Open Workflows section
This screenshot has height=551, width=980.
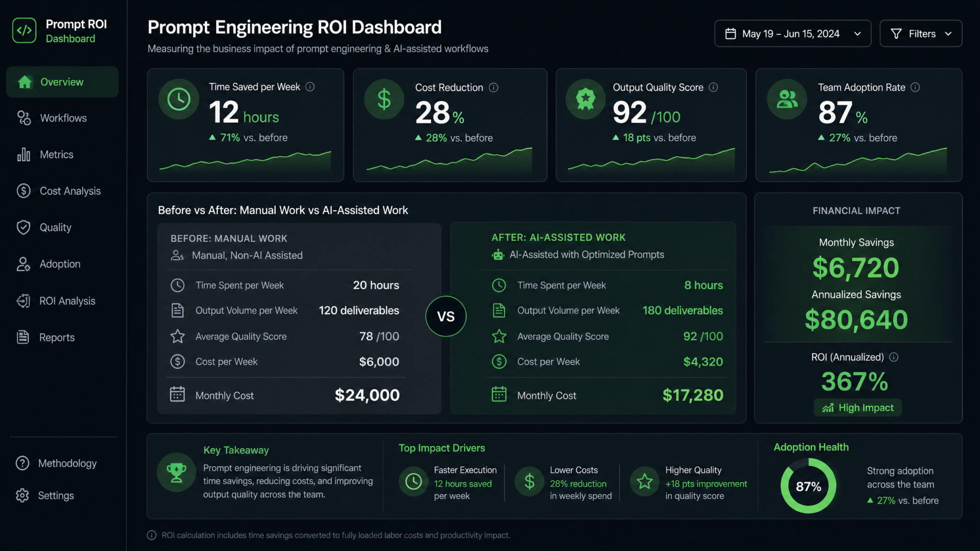pos(62,118)
